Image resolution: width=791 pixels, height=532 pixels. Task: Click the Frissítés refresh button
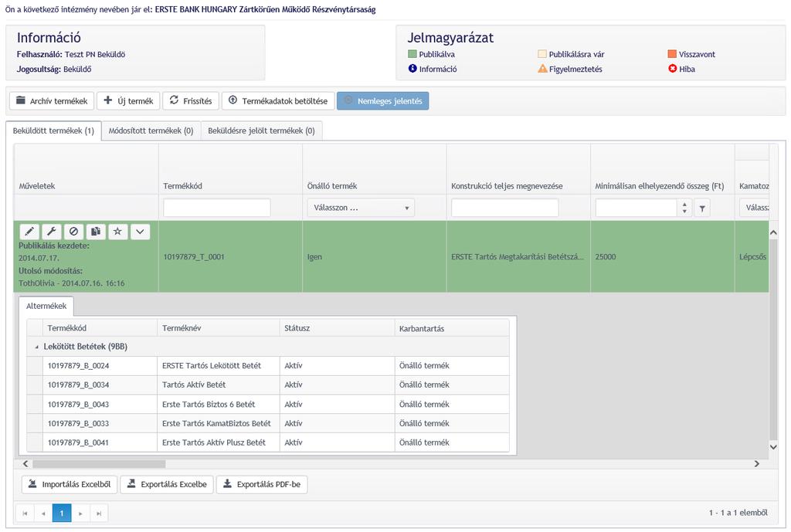(191, 101)
